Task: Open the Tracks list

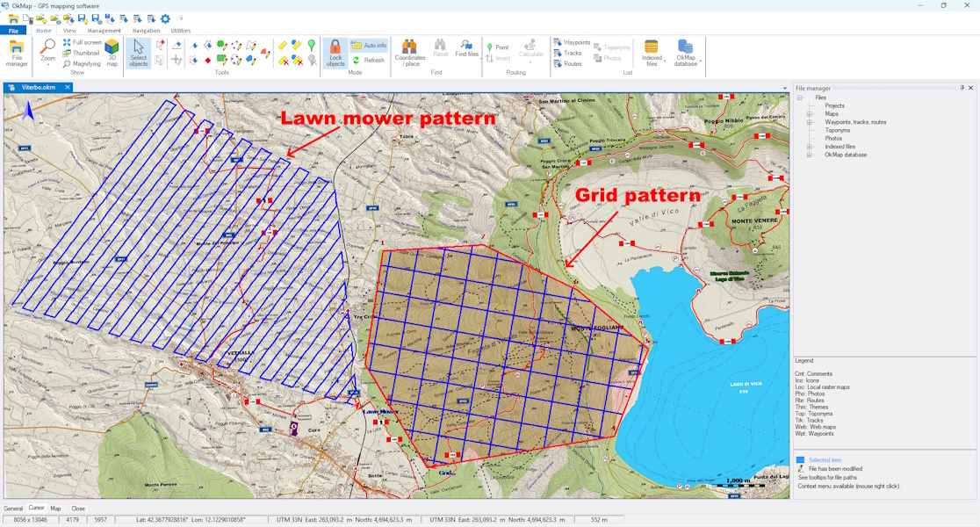Action: [568, 53]
